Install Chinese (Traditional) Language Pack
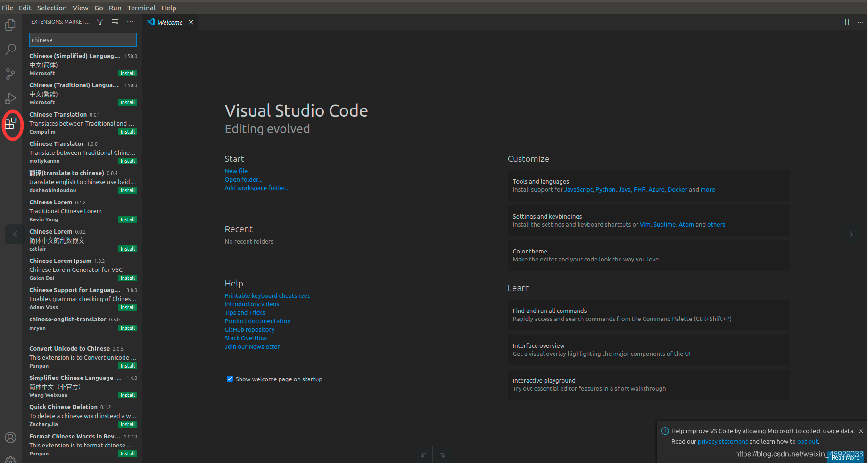This screenshot has height=463, width=868. (x=128, y=102)
